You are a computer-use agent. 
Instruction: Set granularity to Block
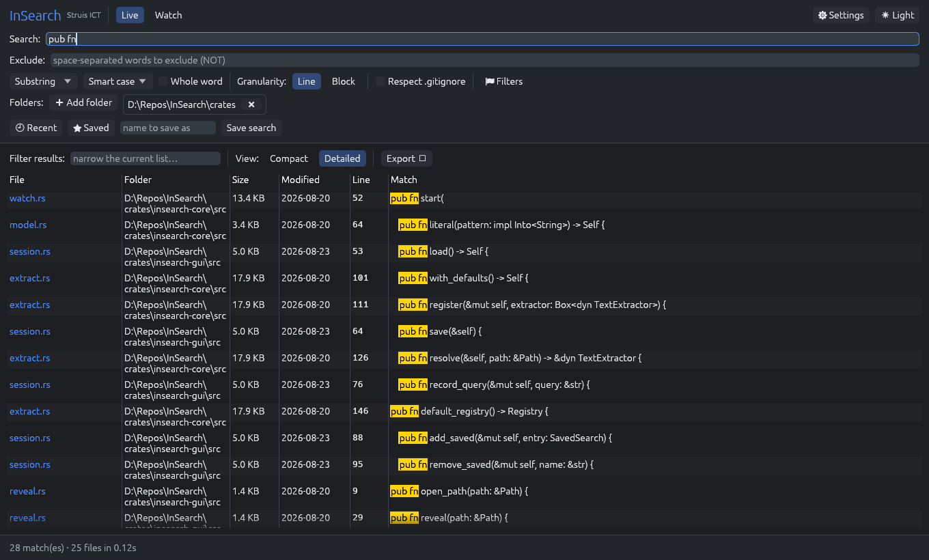pos(344,81)
